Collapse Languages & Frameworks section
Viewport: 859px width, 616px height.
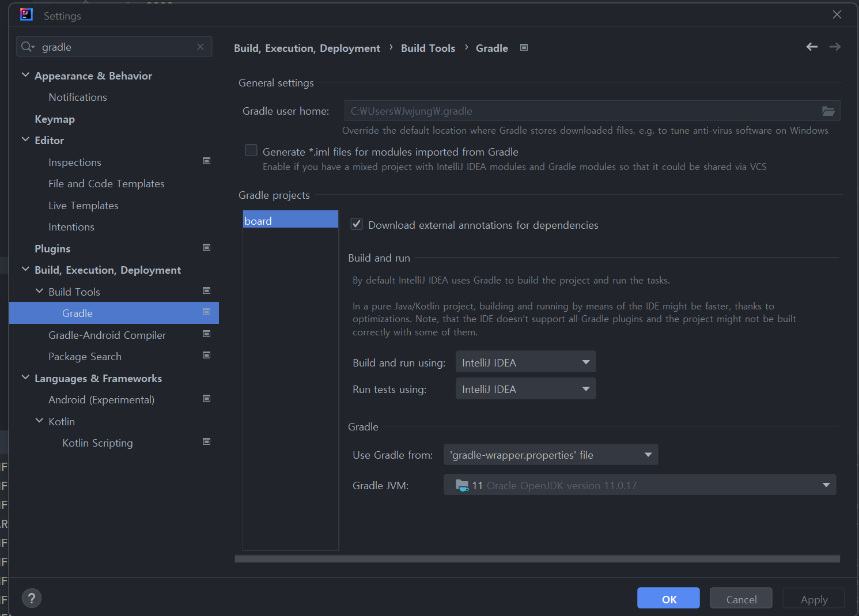tap(25, 377)
